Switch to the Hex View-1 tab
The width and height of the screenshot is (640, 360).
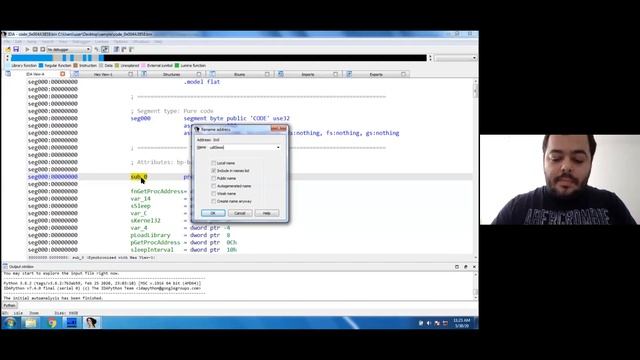103,74
